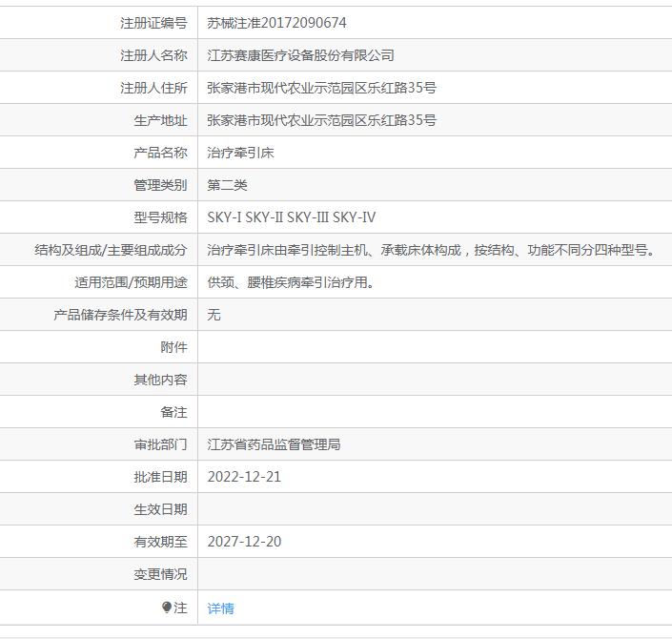Viewport: 672px width, 639px height.
Task: Click the 注册人名称 label
Action: pos(153,55)
